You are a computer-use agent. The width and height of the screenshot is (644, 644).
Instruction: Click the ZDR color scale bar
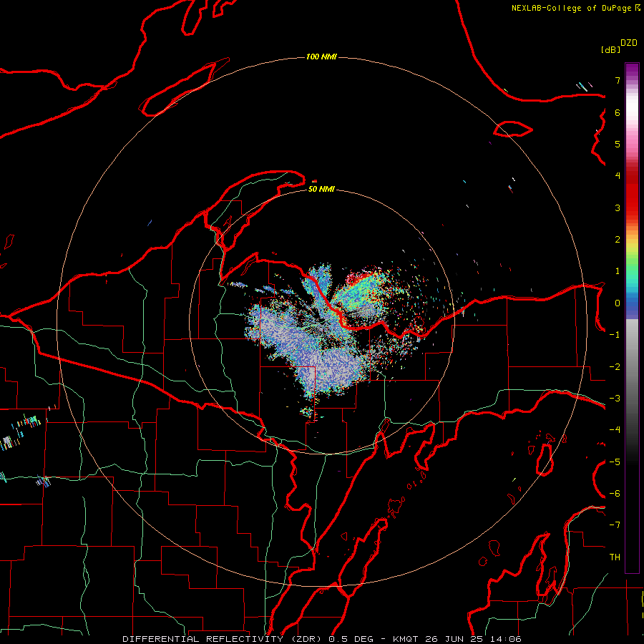pos(632,318)
